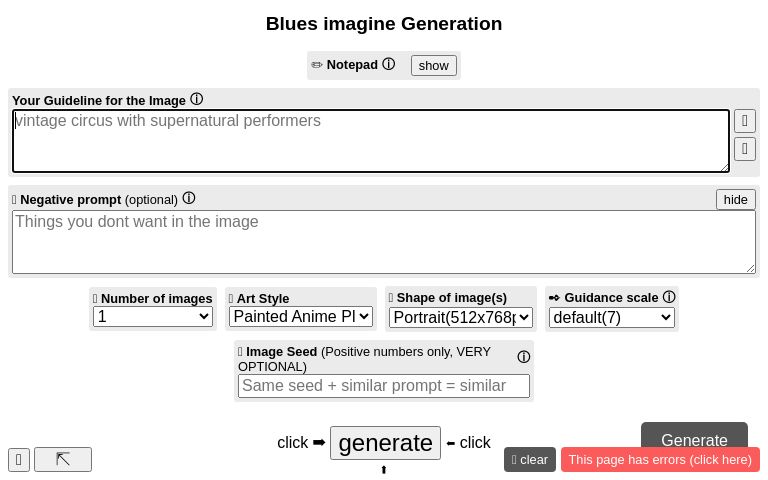Show the Notepad panel
The width and height of the screenshot is (768, 480).
click(x=433, y=65)
